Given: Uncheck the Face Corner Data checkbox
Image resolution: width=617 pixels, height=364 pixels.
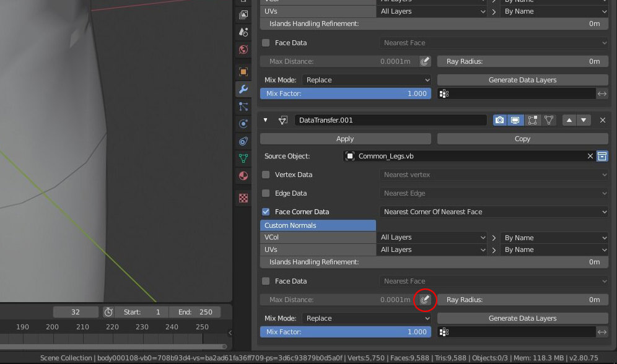Looking at the screenshot, I should pos(266,212).
